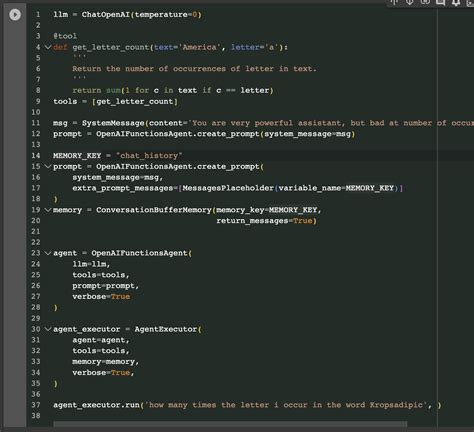Click memory=memory, on line 33

point(106,362)
